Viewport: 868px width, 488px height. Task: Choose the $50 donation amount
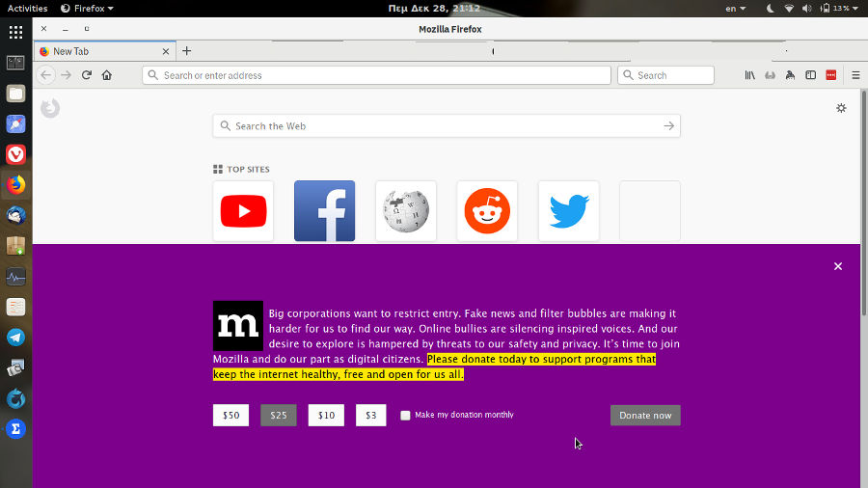coord(231,415)
